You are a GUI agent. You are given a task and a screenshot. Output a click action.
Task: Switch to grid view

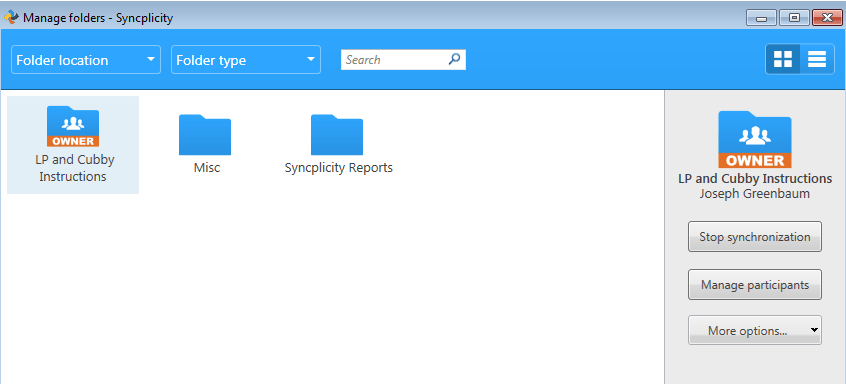click(782, 59)
